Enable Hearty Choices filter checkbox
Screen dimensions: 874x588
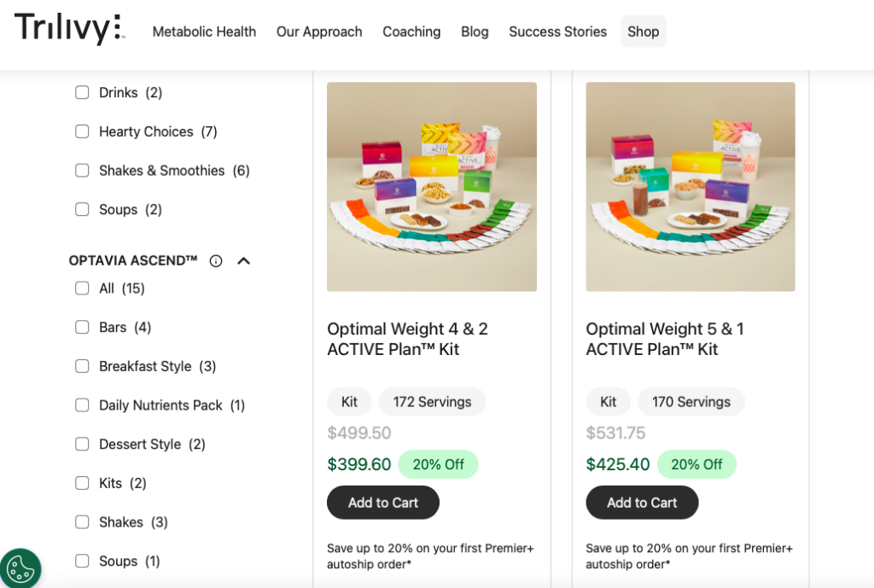pos(82,131)
